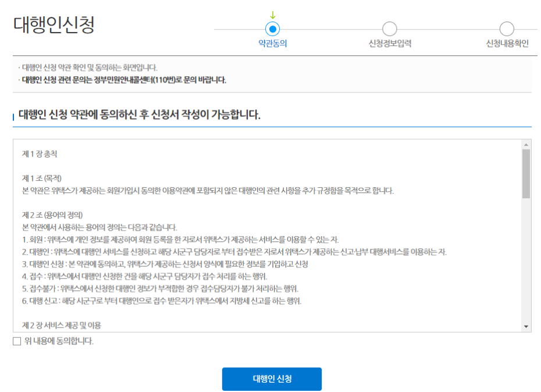Click the 대행인 신청 button
The image size is (541, 392).
[272, 379]
